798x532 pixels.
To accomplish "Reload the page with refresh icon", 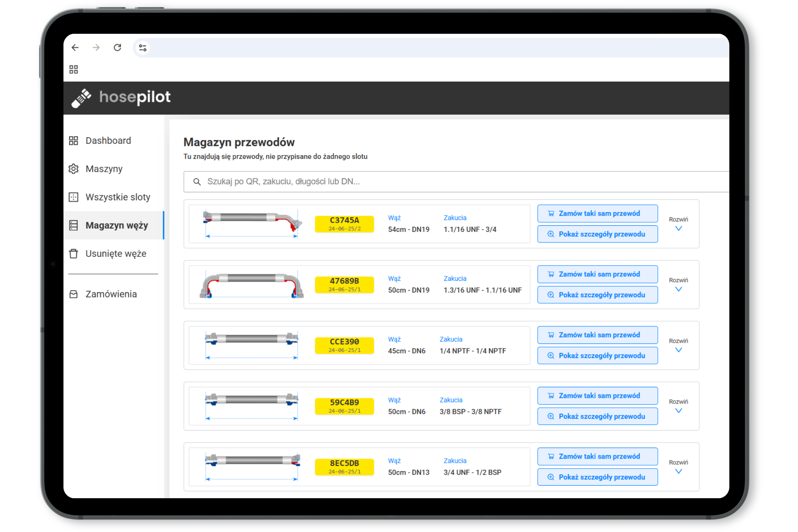I will click(x=117, y=47).
